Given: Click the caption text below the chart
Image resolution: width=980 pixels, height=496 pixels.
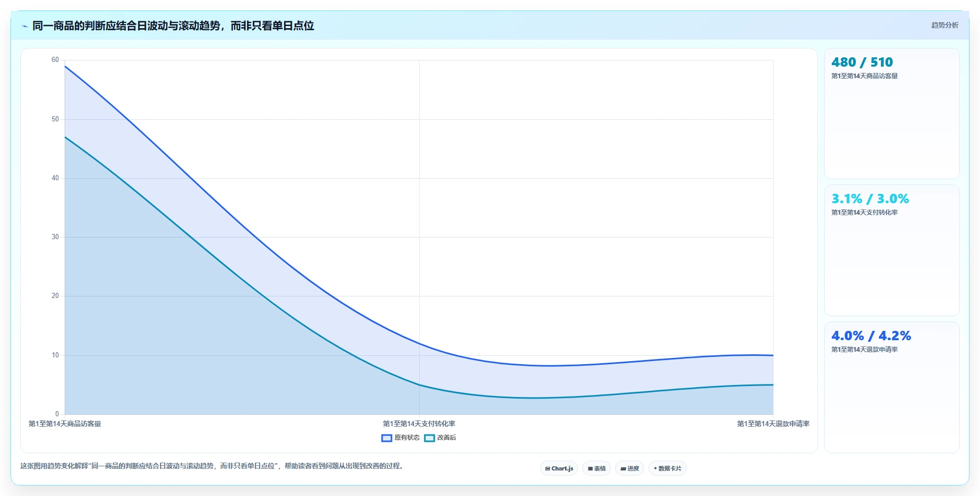Looking at the screenshot, I should click(x=213, y=466).
